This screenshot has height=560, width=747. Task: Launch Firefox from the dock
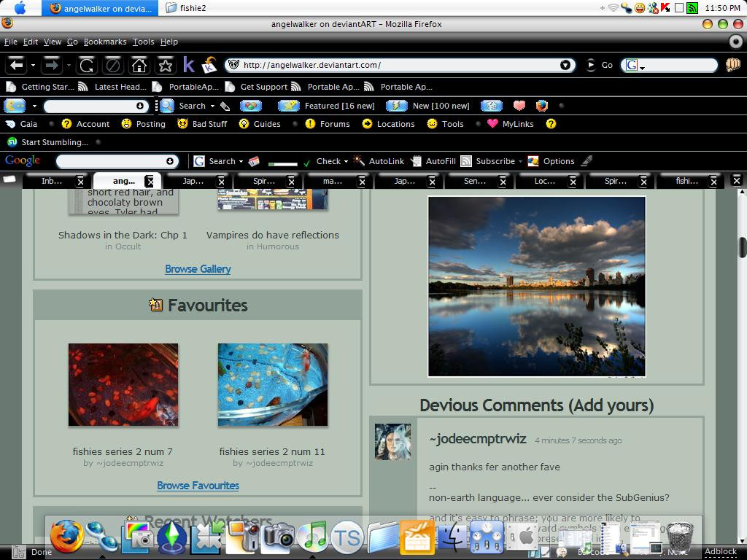tap(66, 537)
